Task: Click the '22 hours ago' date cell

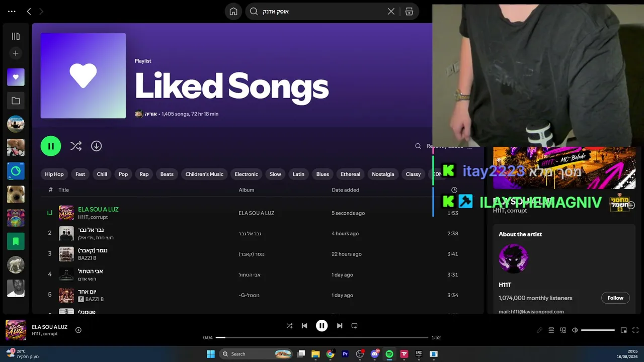Action: coord(347,254)
